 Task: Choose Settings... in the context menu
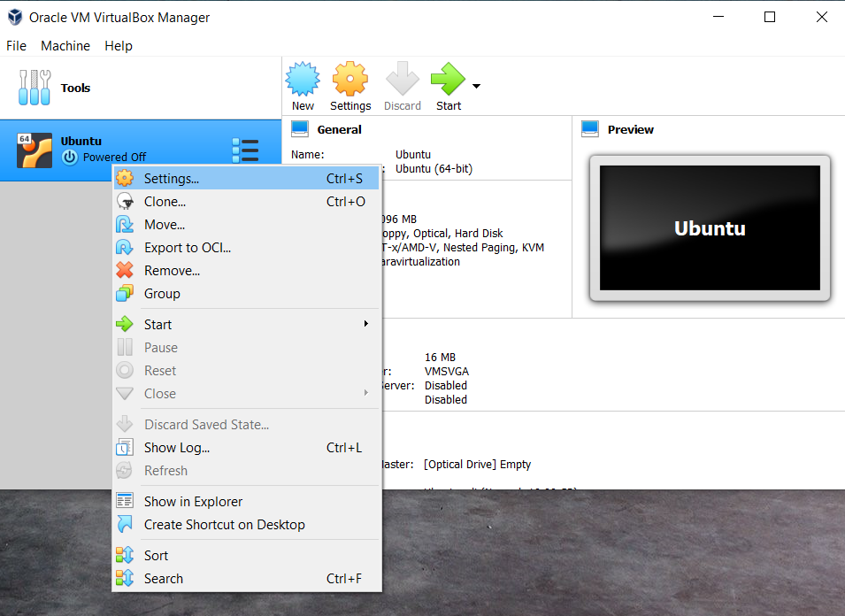246,179
